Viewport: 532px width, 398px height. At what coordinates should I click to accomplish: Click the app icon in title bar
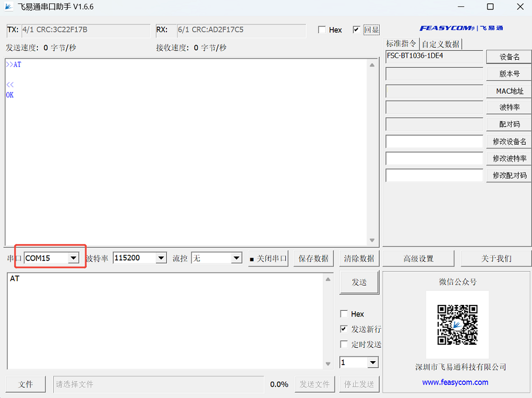[9, 7]
